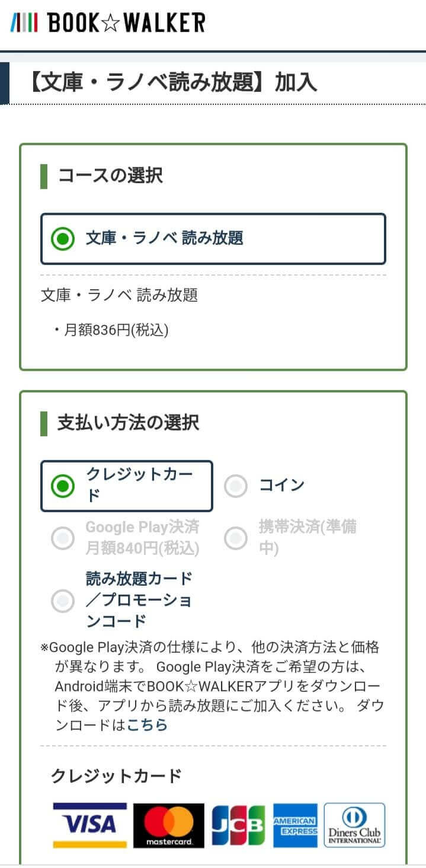Select クレジットカード payment radio button
Screen dimensions: 426x868
click(63, 486)
